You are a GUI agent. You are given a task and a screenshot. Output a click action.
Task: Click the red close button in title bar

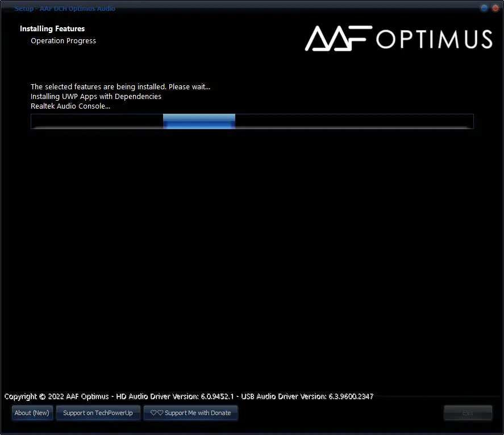495,8
